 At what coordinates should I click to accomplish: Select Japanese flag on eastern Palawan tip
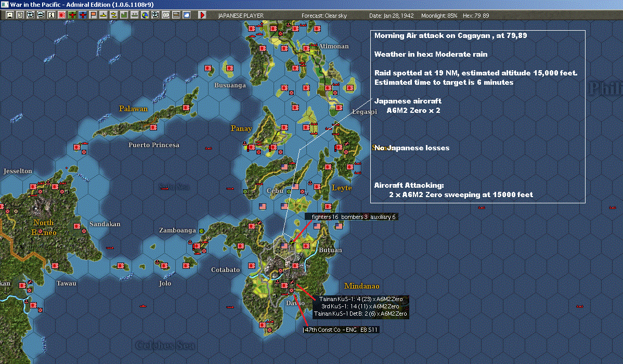(186, 108)
